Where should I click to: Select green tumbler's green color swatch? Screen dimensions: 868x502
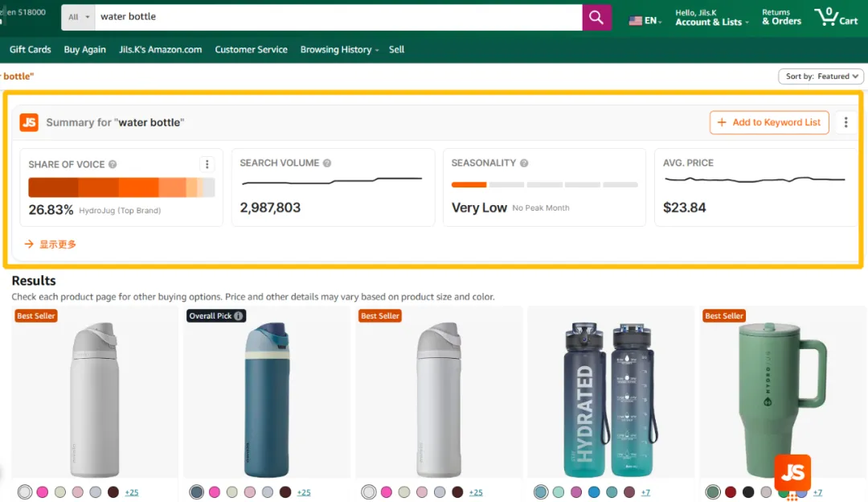[713, 492]
